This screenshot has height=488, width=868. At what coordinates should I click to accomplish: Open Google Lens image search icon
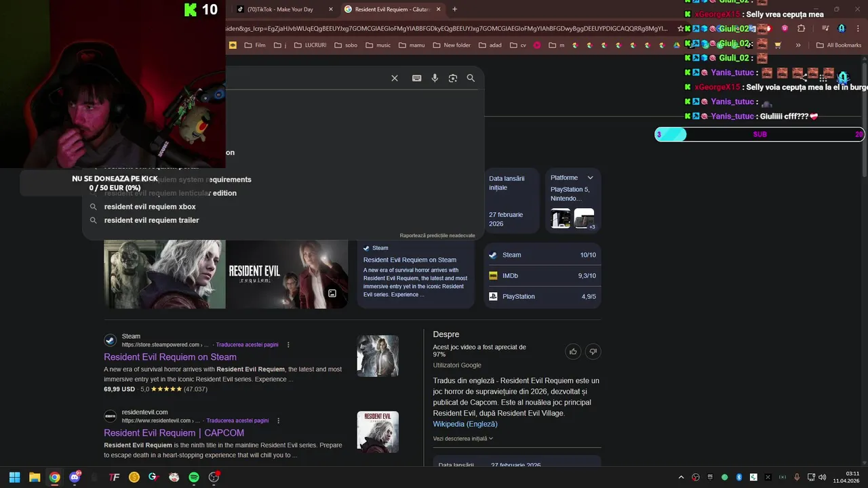[453, 79]
